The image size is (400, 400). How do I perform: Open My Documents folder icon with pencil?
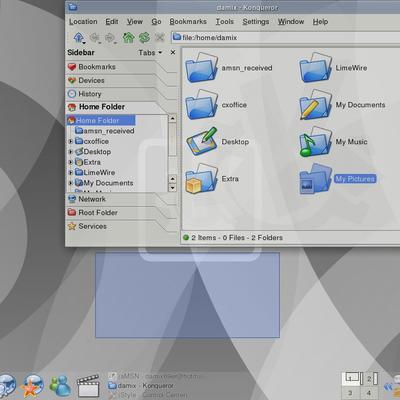point(316,105)
